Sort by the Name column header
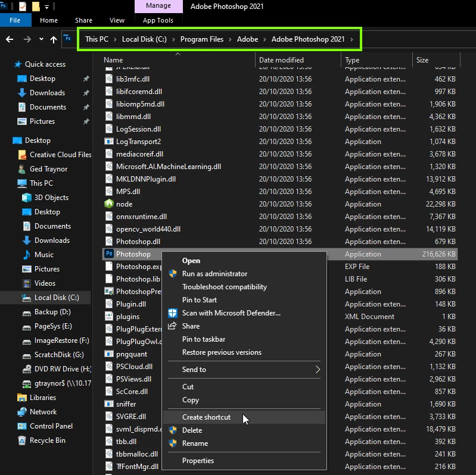The height and width of the screenshot is (475, 476). pyautogui.click(x=179, y=60)
